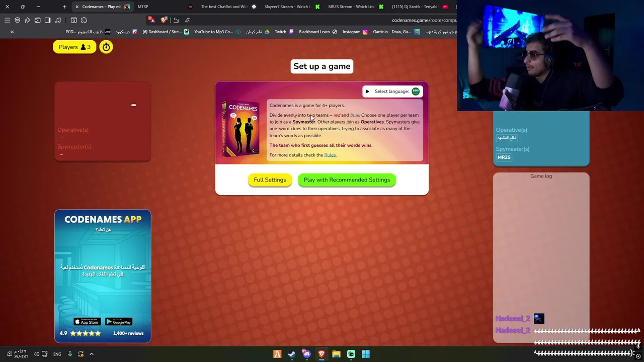Switch the ENG input language indicator
This screenshot has height=362, width=644.
tap(57, 354)
